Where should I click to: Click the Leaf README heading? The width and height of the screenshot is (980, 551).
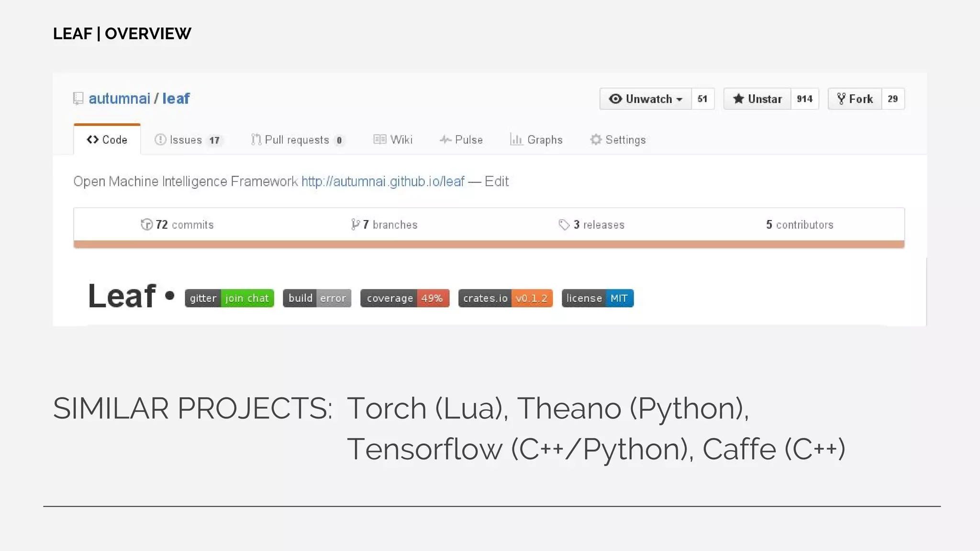[x=122, y=296]
